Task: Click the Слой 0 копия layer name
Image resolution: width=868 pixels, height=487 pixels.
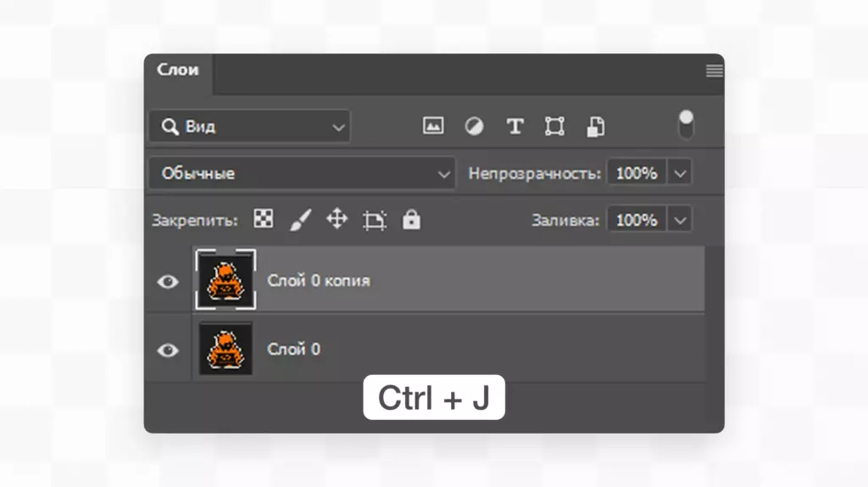Action: (x=319, y=281)
